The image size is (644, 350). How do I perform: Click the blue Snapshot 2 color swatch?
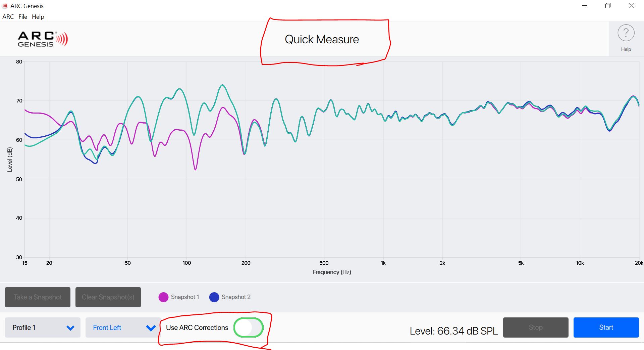(214, 297)
